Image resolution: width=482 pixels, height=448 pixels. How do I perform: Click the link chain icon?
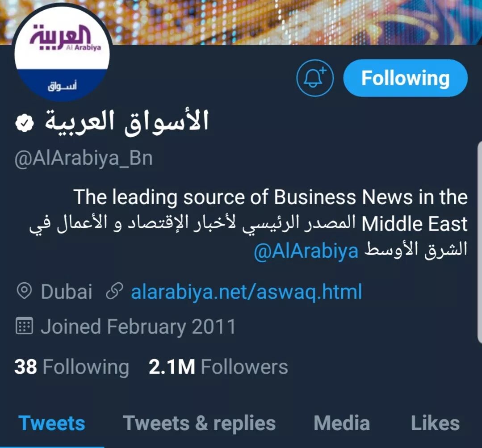point(114,291)
